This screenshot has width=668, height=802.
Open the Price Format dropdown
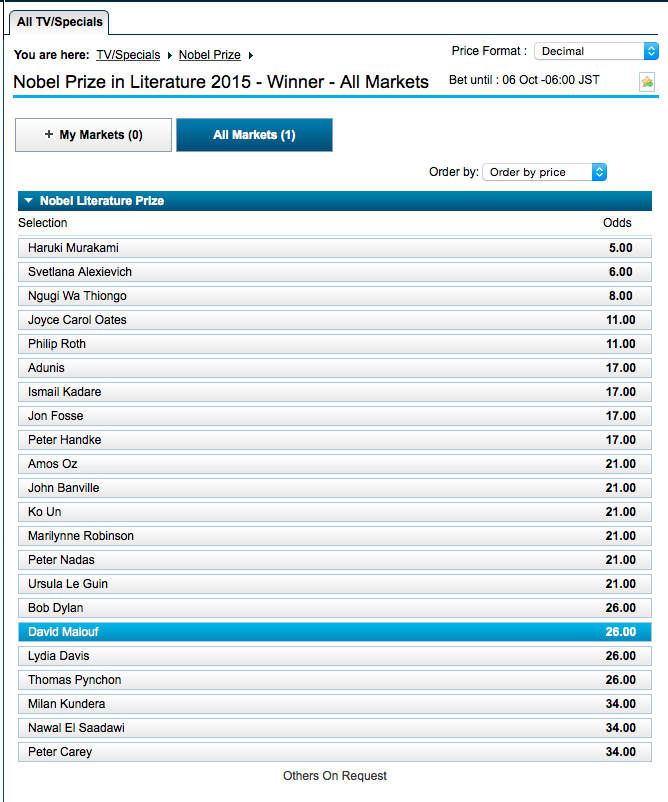(596, 51)
